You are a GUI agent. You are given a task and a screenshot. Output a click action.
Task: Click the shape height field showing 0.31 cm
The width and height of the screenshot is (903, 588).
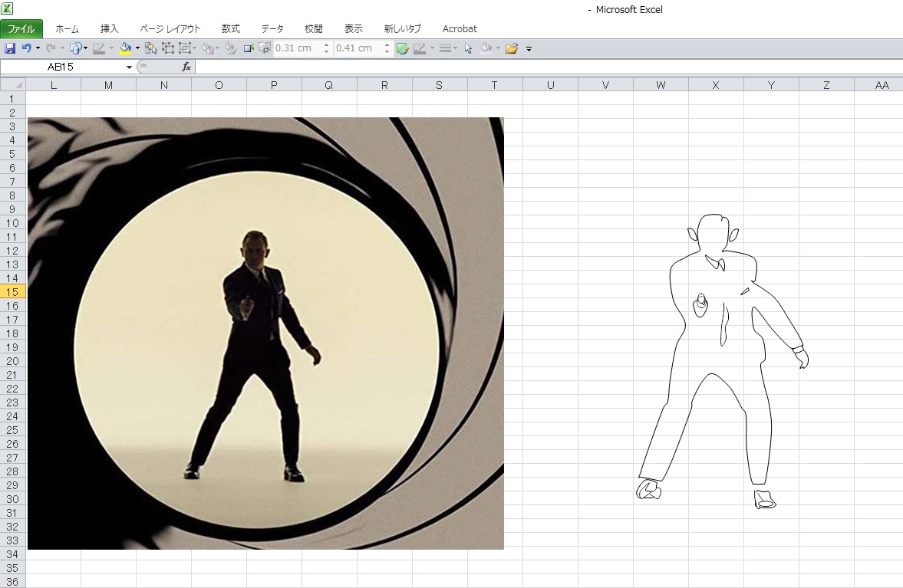[297, 48]
